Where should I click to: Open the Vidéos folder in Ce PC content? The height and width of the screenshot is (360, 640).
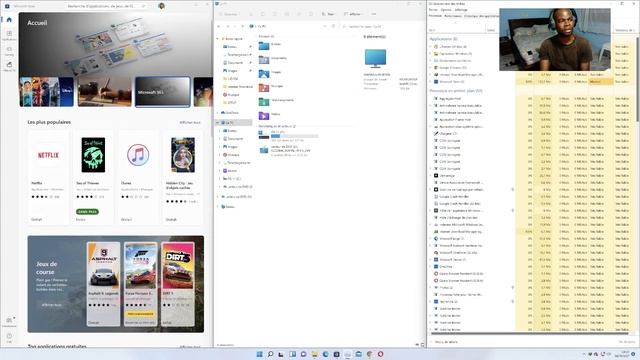point(271,116)
